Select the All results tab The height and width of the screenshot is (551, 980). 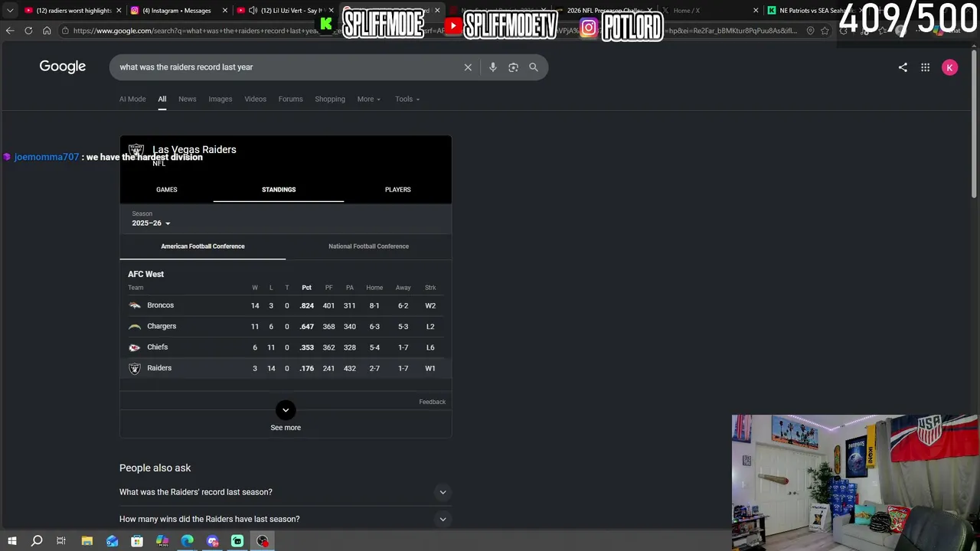(162, 99)
